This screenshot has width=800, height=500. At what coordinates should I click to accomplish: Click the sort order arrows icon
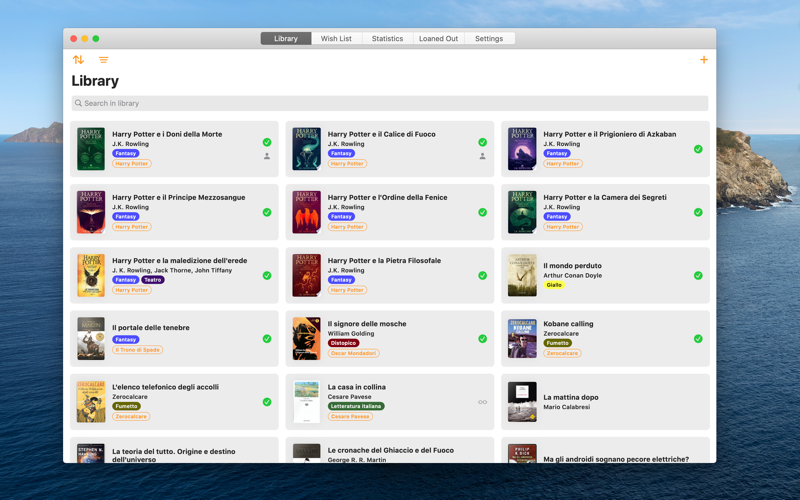click(x=78, y=60)
